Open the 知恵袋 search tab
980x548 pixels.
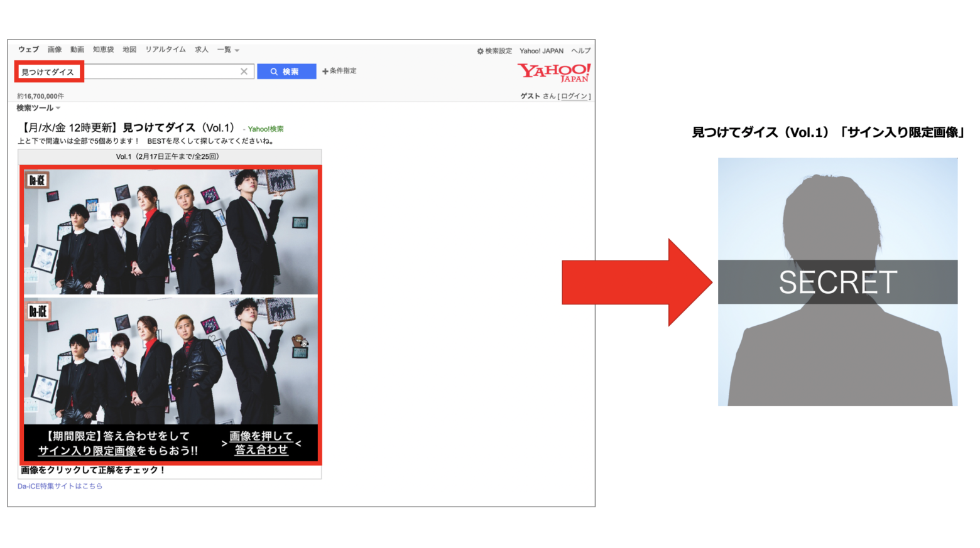[x=103, y=50]
